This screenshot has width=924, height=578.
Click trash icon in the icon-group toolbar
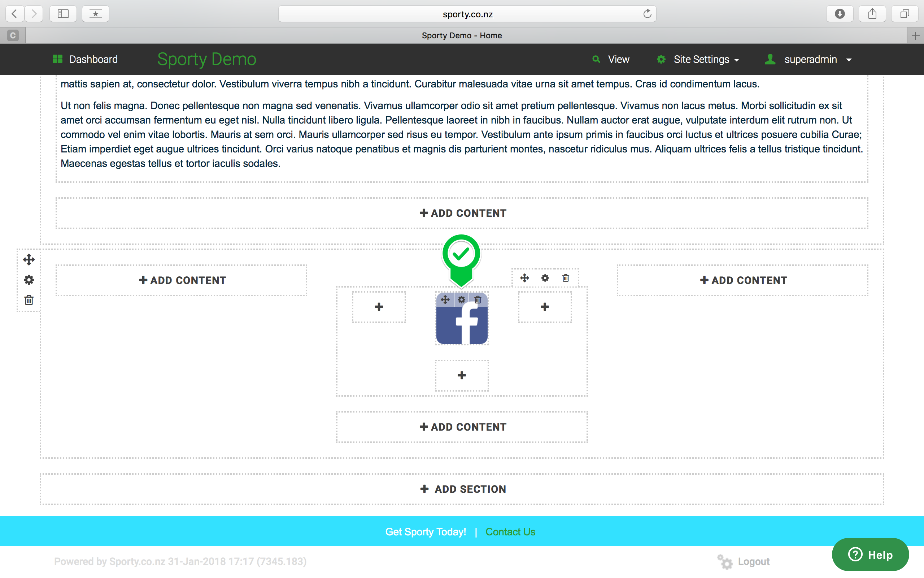coord(566,278)
